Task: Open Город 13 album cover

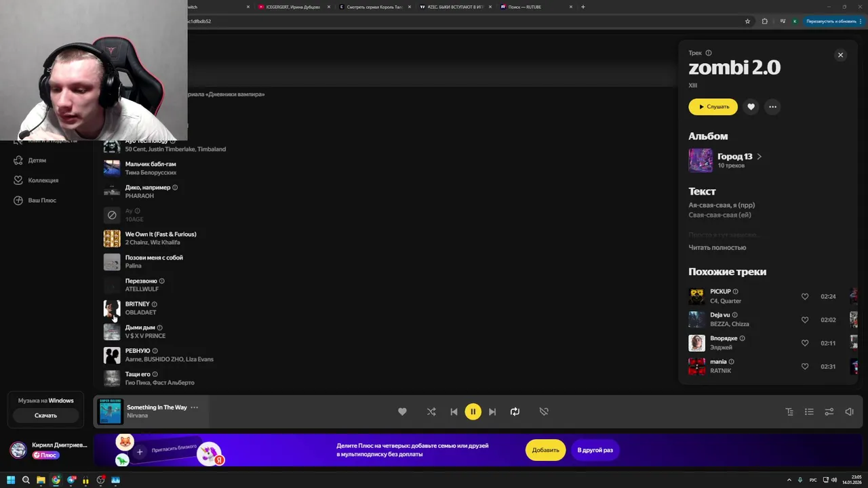Action: pyautogui.click(x=701, y=161)
